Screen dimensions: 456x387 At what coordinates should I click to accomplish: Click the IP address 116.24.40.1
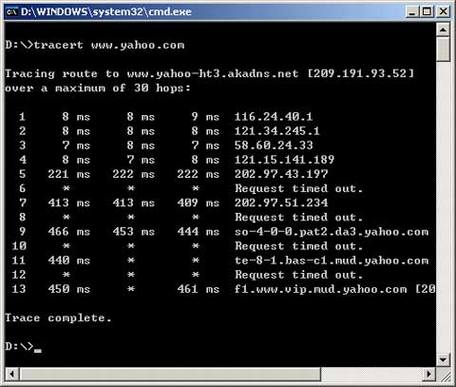tap(273, 117)
